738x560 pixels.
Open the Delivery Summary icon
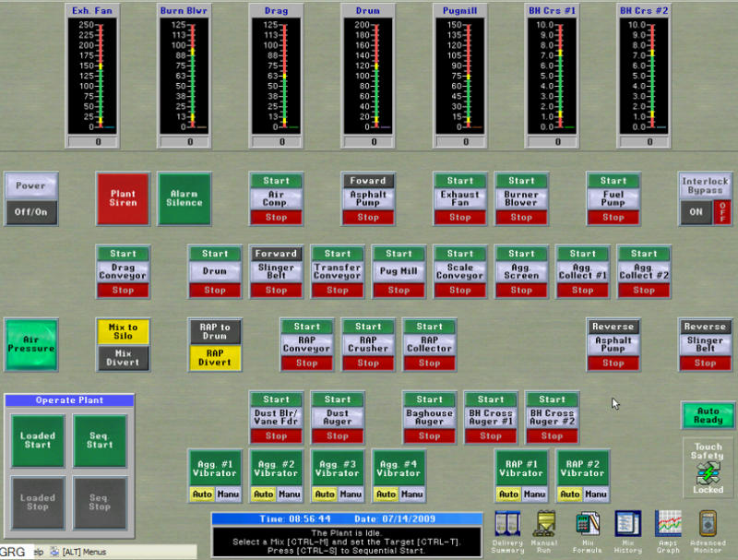[508, 524]
